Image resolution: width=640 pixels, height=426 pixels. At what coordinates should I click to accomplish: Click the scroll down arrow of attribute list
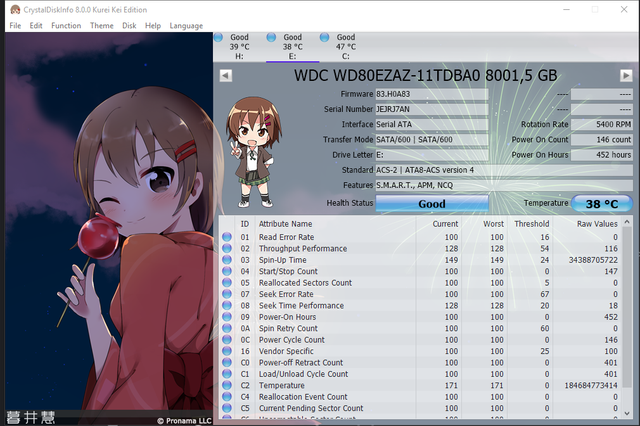[627, 413]
